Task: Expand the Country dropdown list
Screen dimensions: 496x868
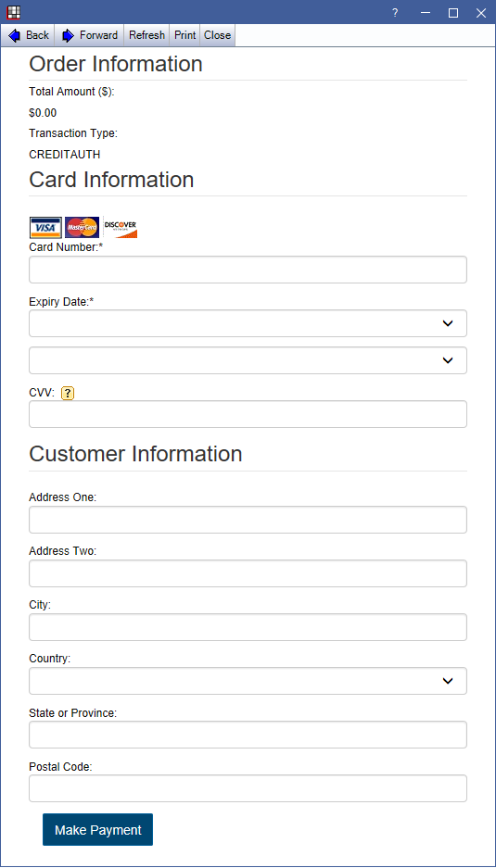Action: coord(248,681)
